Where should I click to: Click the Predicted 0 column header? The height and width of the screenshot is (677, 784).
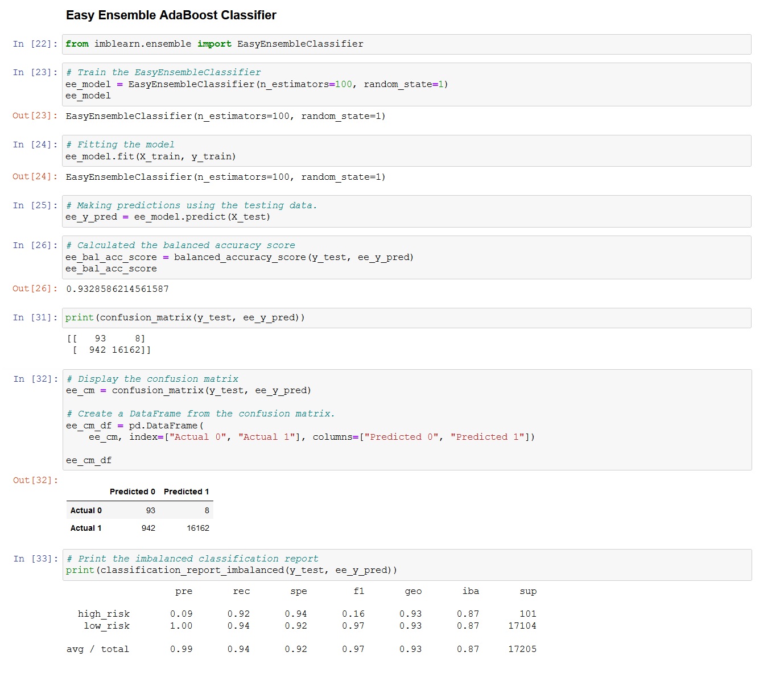[x=132, y=492]
